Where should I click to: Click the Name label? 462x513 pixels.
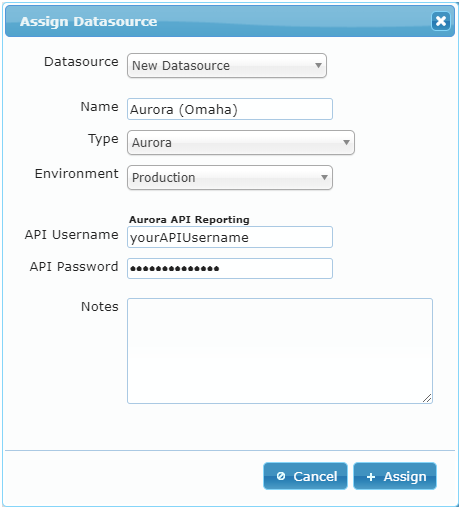pyautogui.click(x=100, y=107)
